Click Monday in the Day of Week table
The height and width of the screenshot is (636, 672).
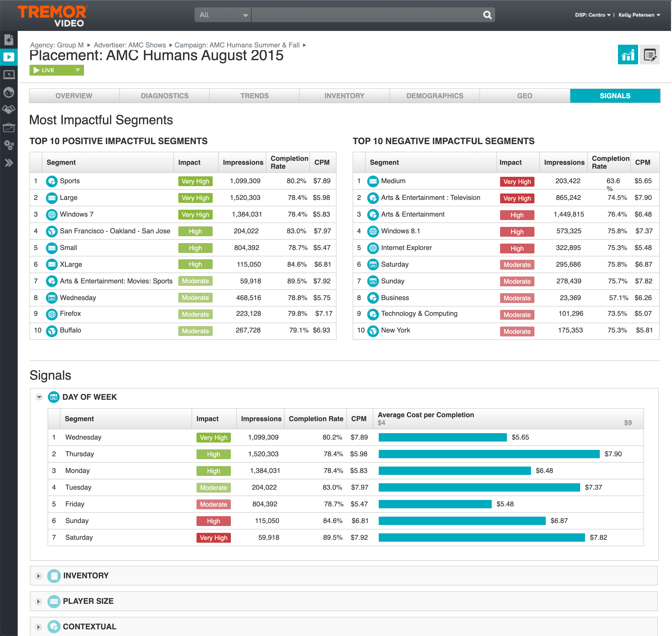pos(78,471)
